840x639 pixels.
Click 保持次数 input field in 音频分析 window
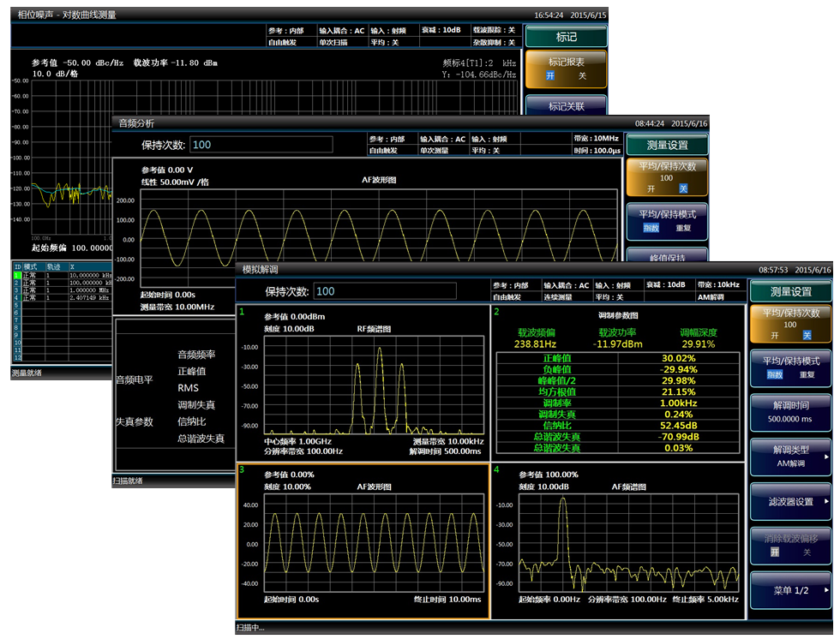pyautogui.click(x=261, y=145)
